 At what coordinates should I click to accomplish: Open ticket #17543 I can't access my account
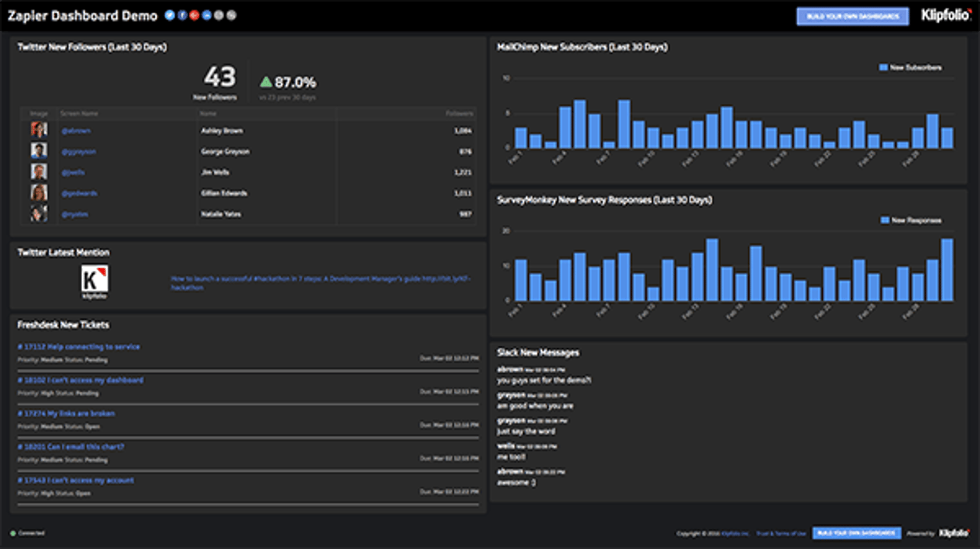pyautogui.click(x=76, y=480)
